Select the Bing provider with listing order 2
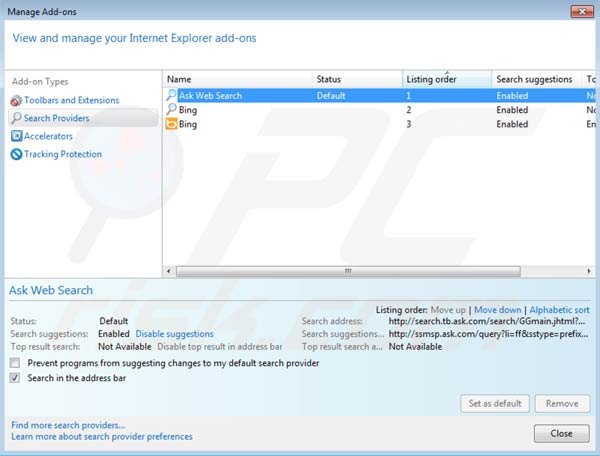Screen dimensions: 600x456 [379, 110]
